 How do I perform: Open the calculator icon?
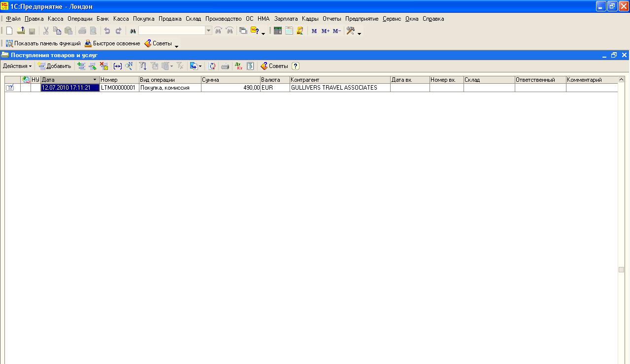pyautogui.click(x=278, y=31)
